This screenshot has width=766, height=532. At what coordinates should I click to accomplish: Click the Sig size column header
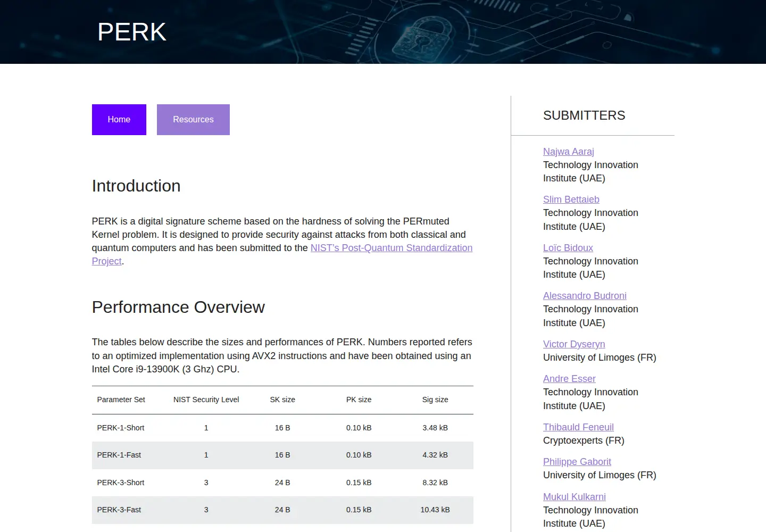(x=435, y=400)
